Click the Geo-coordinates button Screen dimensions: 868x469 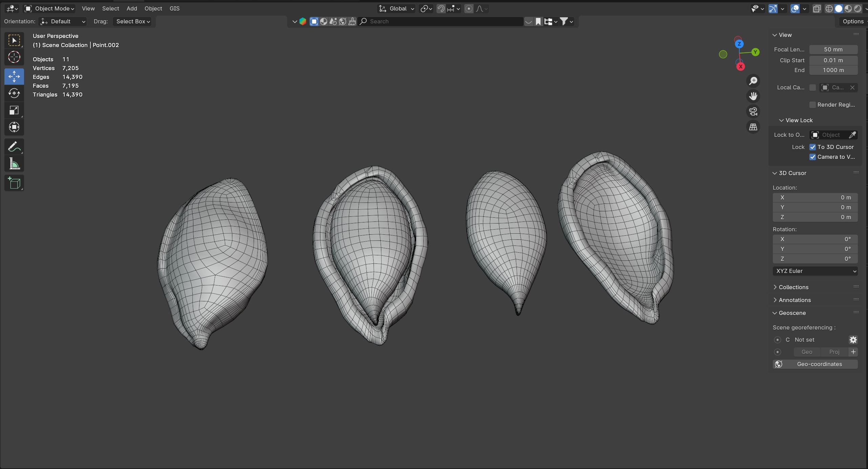coord(815,364)
